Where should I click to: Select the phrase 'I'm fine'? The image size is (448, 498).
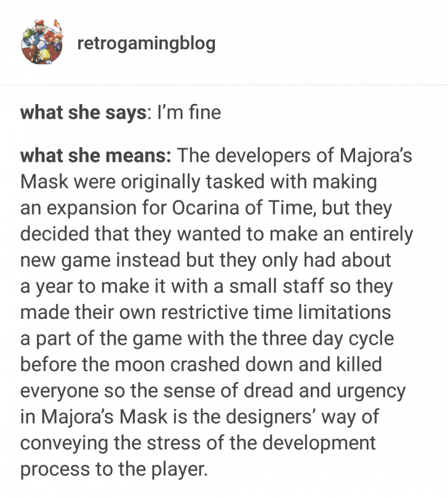coord(189,113)
